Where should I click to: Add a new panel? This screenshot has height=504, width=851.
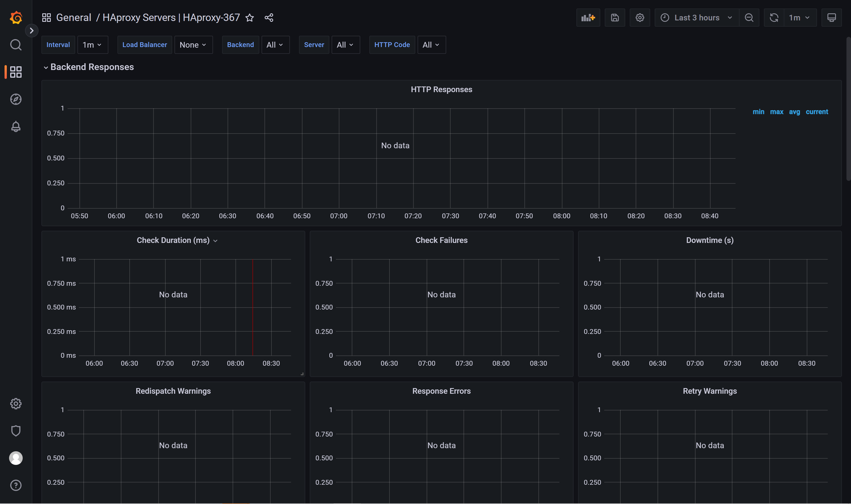coord(588,18)
